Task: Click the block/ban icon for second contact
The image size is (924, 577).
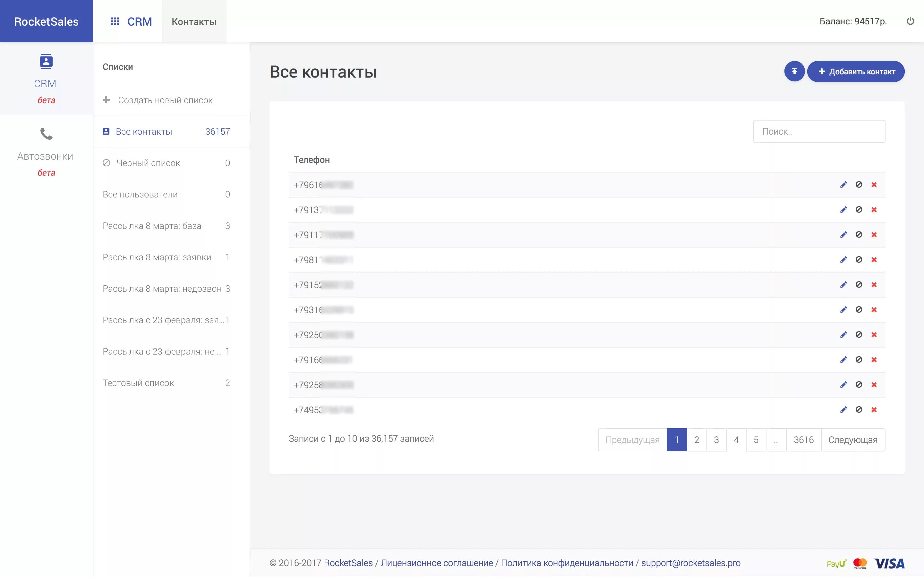Action: click(x=859, y=209)
